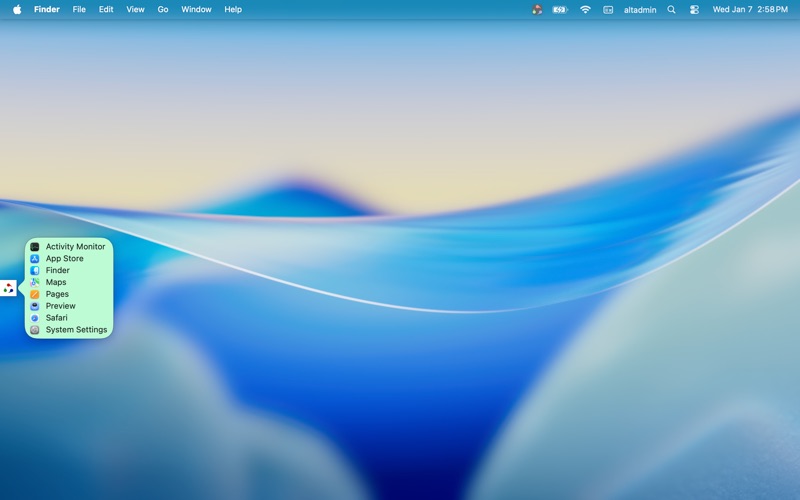
Task: Open the Help menu
Action: (x=233, y=9)
